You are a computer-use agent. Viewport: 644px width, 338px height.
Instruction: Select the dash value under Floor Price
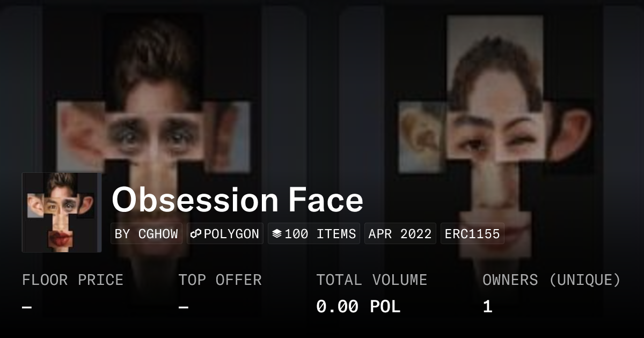[27, 307]
